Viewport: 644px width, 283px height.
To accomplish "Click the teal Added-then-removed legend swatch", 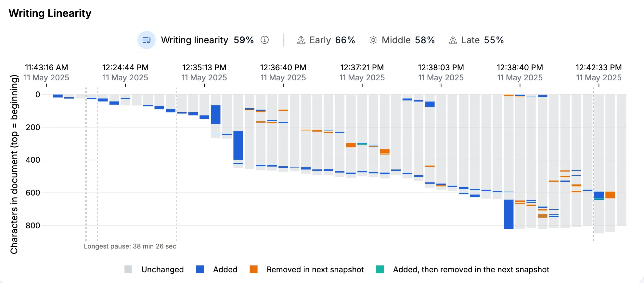I will click(x=380, y=269).
